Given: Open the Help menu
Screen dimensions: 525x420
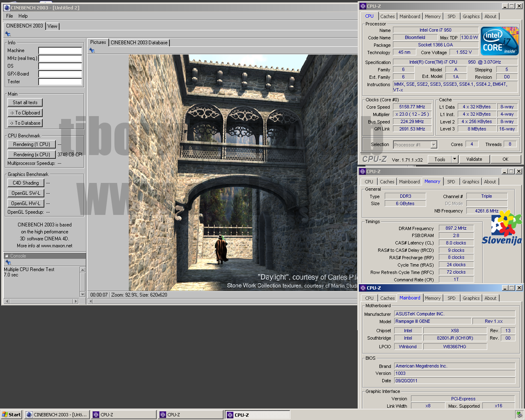Looking at the screenshot, I should point(23,16).
